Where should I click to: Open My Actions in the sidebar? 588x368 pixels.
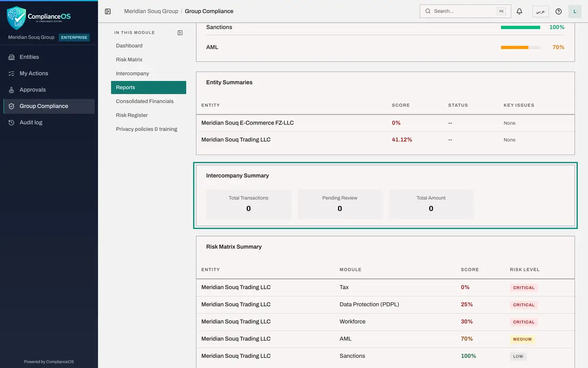pyautogui.click(x=49, y=74)
